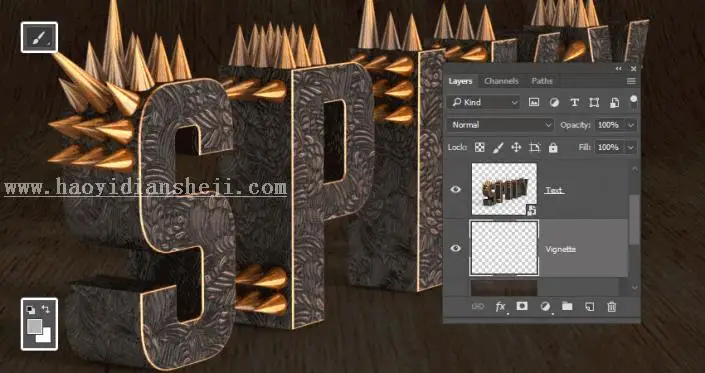Add a layer mask
The image size is (705, 373).
tap(522, 306)
